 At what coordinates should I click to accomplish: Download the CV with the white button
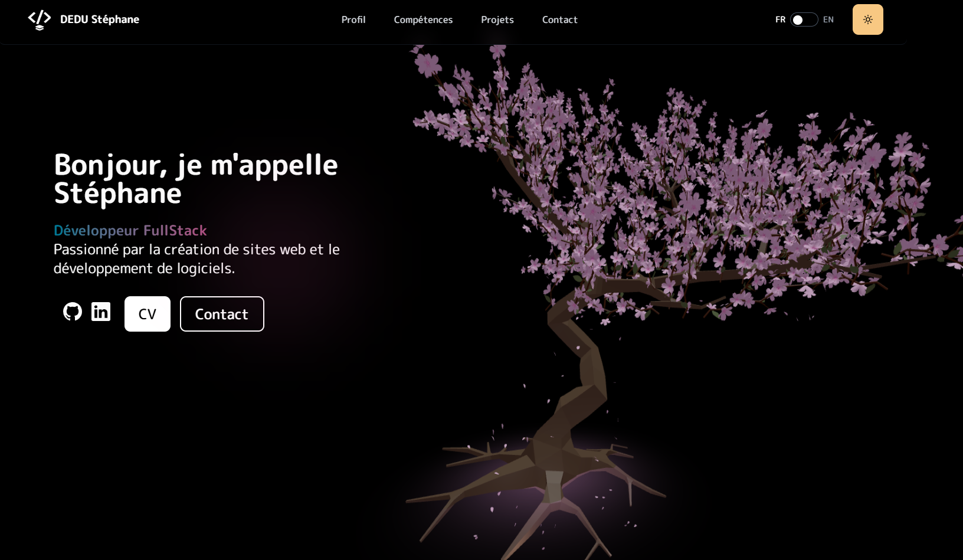click(148, 314)
